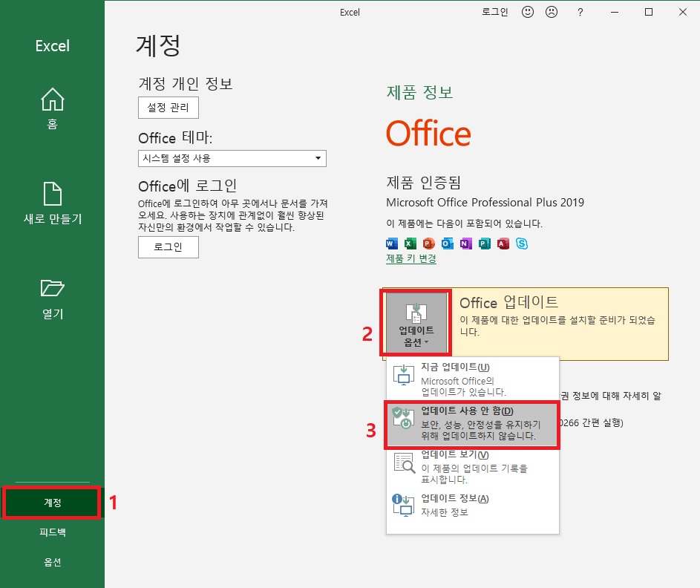700x588 pixels.
Task: Open the 업데이트 옵션 dropdown button
Action: pos(416,322)
